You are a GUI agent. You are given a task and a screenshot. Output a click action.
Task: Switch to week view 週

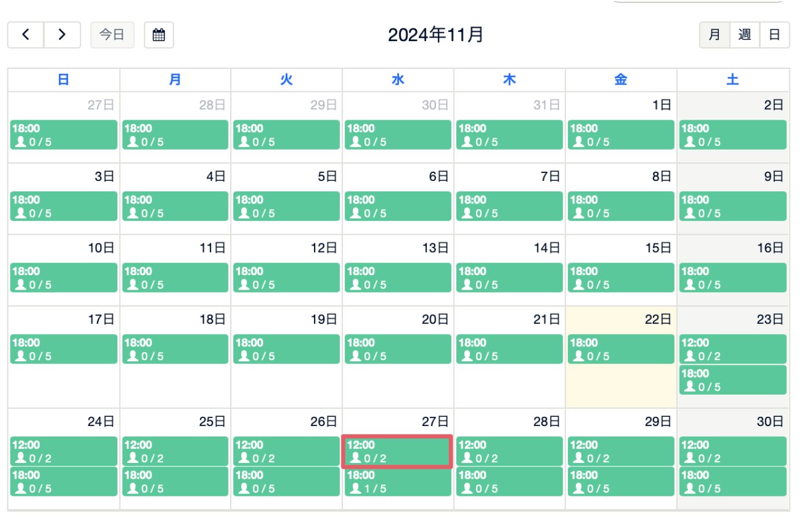[744, 35]
